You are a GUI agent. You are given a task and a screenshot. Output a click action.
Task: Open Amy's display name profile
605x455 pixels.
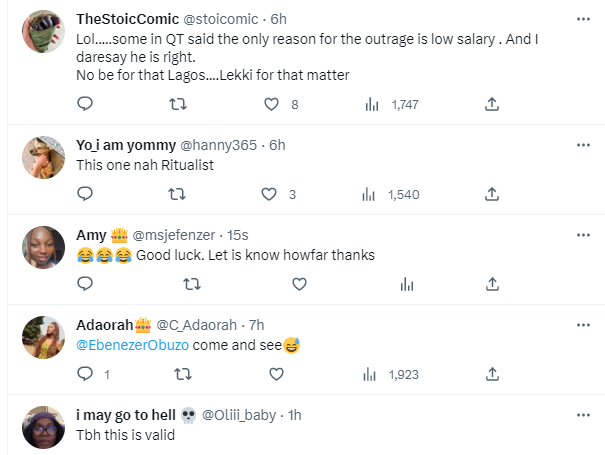[x=91, y=235]
